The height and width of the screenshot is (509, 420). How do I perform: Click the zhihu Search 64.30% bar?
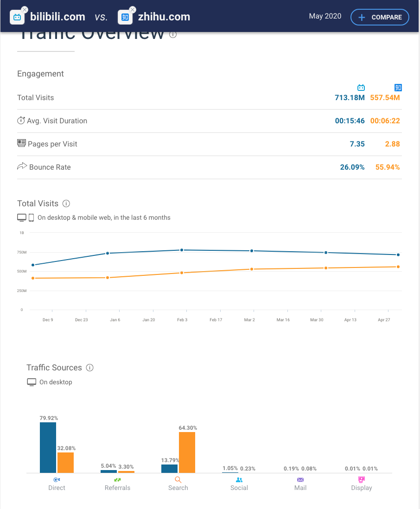(x=187, y=452)
